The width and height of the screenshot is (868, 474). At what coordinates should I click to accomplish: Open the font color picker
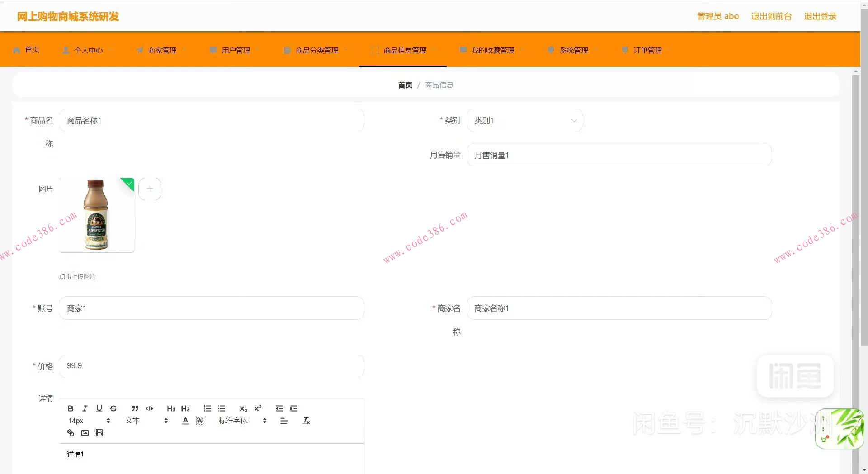click(185, 421)
